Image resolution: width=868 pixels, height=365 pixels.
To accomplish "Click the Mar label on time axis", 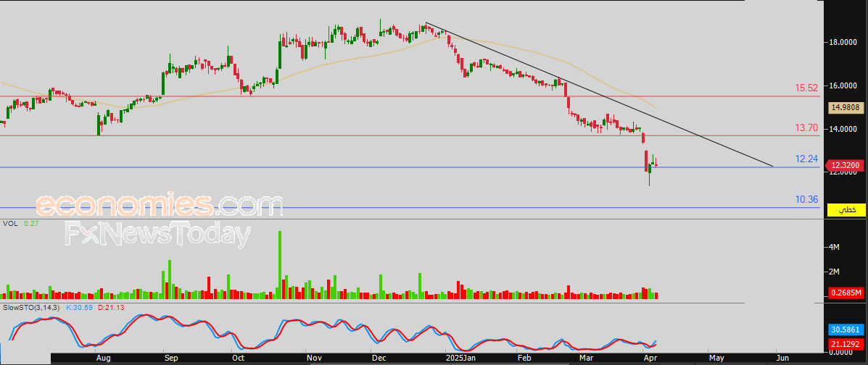I will click(x=586, y=358).
